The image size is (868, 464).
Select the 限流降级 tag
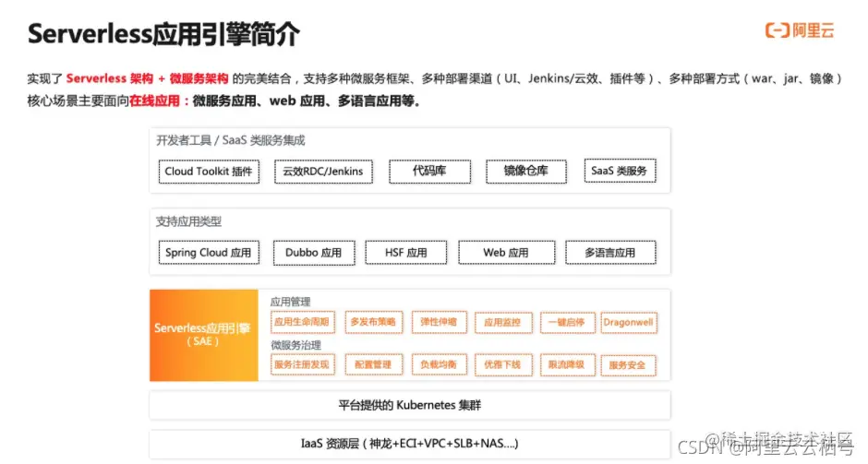coord(567,365)
